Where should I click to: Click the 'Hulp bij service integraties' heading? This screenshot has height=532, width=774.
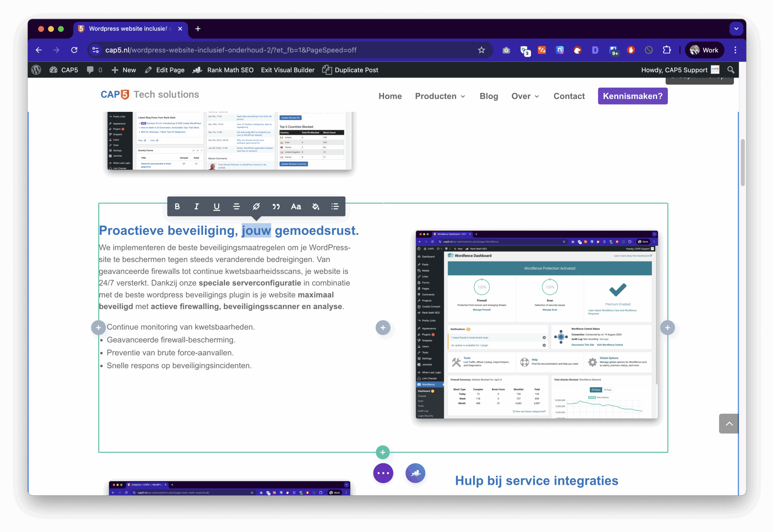point(536,481)
